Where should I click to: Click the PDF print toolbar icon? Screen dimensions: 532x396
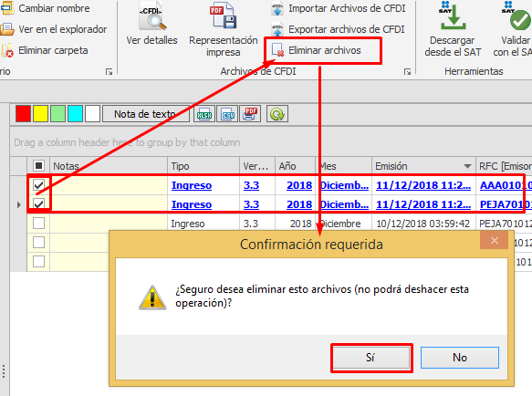pos(250,114)
